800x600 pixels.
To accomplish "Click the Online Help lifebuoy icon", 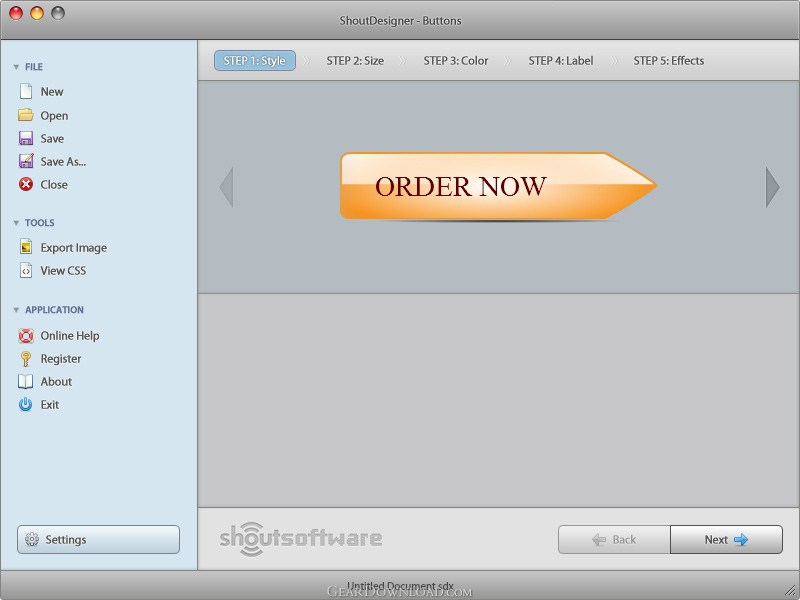I will pyautogui.click(x=26, y=335).
